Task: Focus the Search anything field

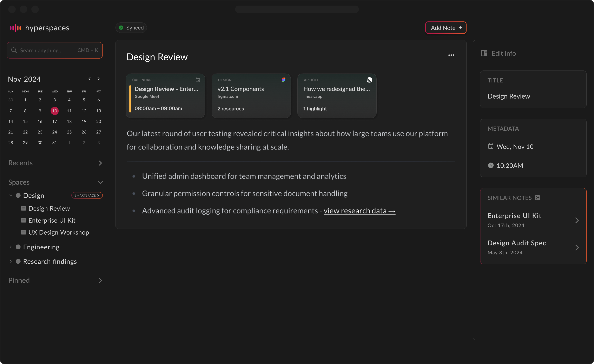Action: point(55,50)
